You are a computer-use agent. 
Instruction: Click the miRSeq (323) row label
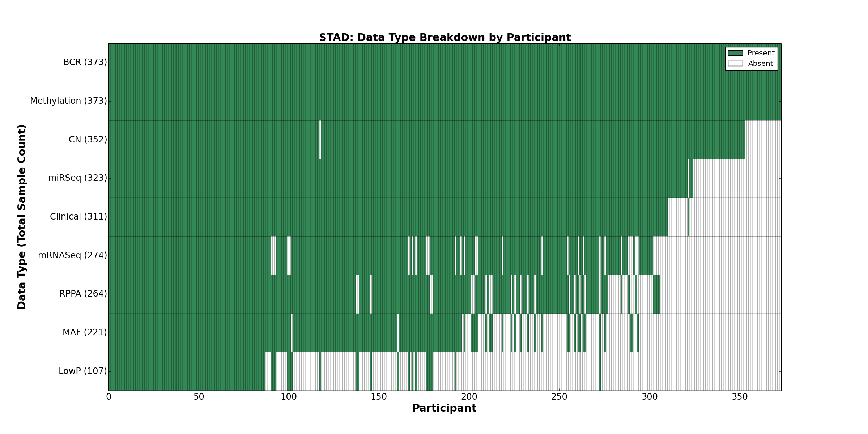click(77, 178)
